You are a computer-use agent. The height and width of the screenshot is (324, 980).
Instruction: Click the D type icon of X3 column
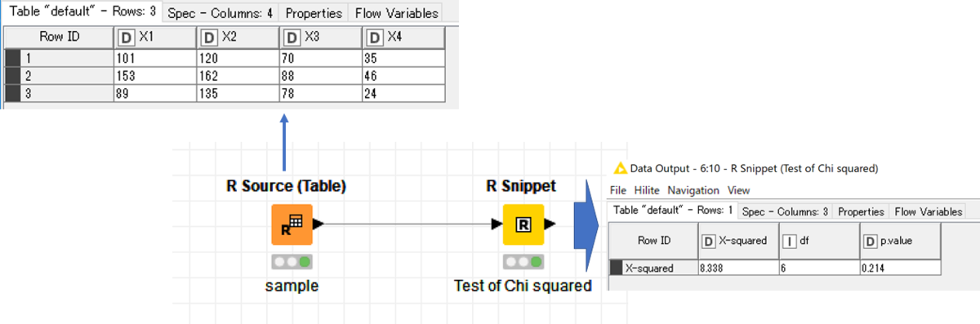[x=292, y=38]
